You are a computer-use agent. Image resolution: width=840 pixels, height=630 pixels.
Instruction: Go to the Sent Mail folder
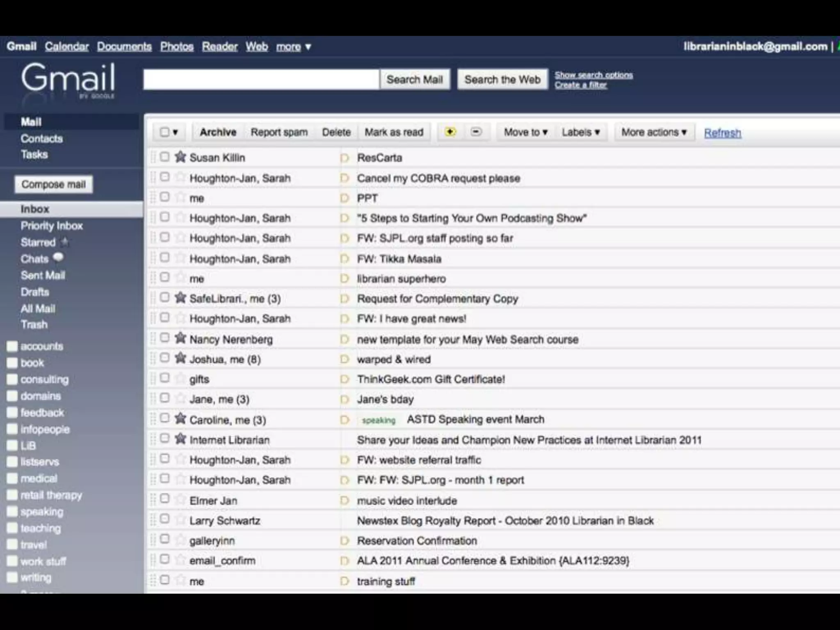pos(43,275)
